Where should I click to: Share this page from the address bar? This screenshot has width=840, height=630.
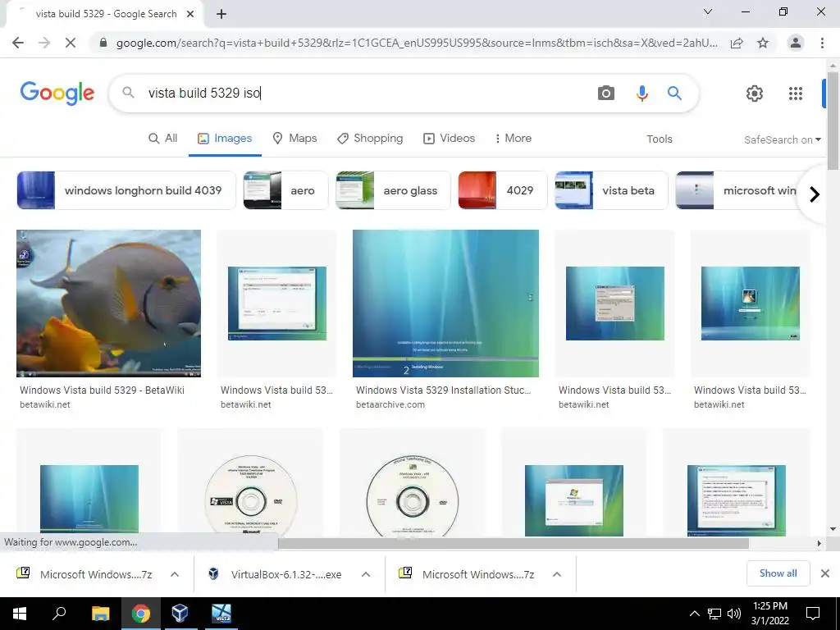pos(737,43)
